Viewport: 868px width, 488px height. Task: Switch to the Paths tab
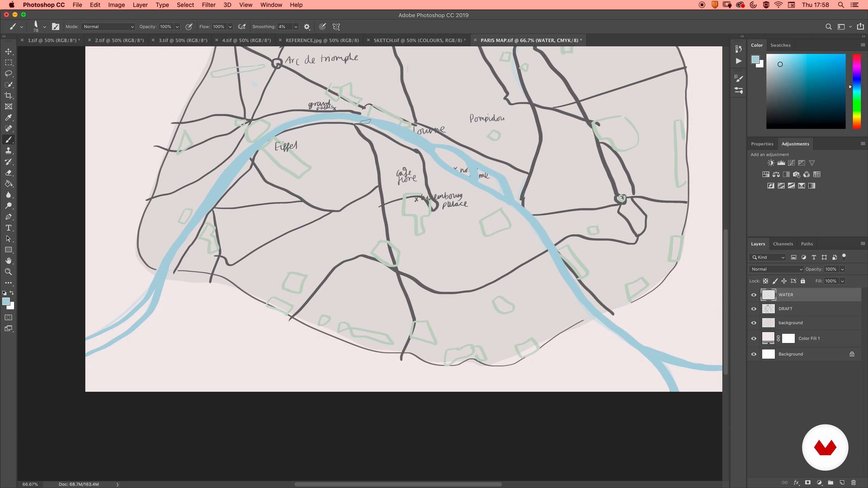[x=807, y=244]
